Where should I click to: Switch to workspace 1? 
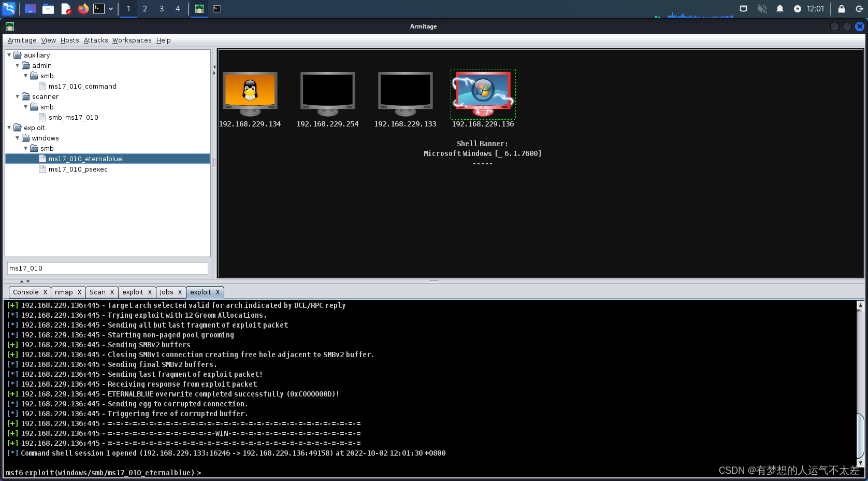[x=128, y=9]
